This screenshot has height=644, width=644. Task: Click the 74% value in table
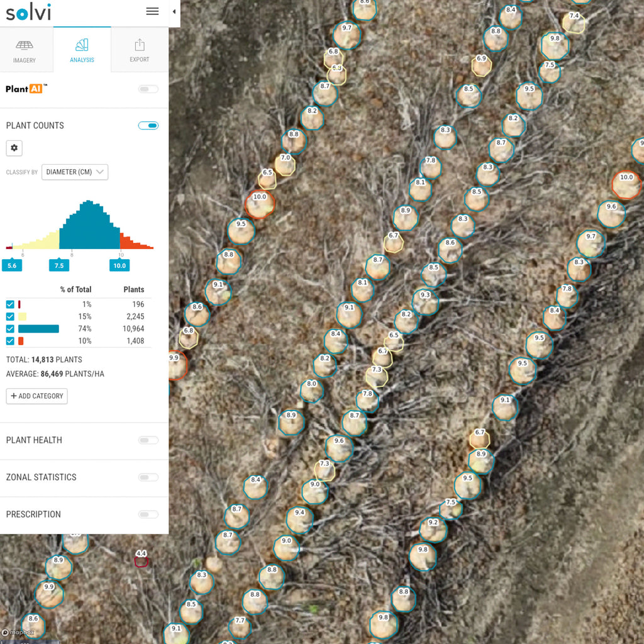tap(85, 328)
